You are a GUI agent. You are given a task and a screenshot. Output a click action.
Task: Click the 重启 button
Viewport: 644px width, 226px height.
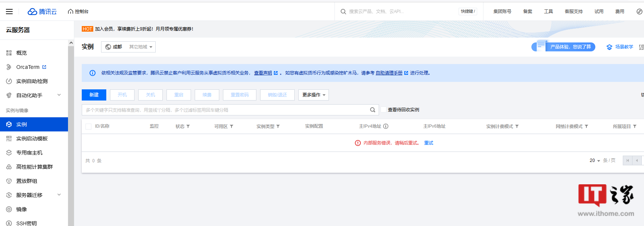(x=179, y=95)
